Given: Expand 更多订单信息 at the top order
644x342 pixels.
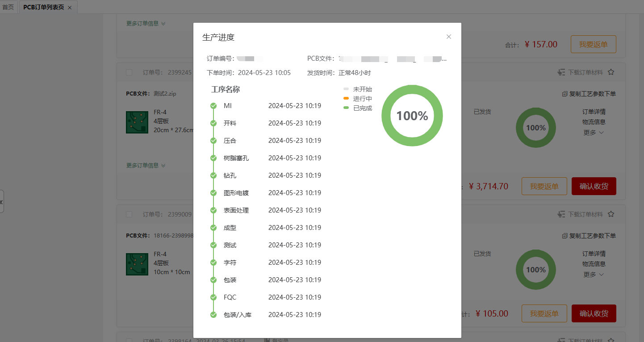Looking at the screenshot, I should pyautogui.click(x=146, y=24).
